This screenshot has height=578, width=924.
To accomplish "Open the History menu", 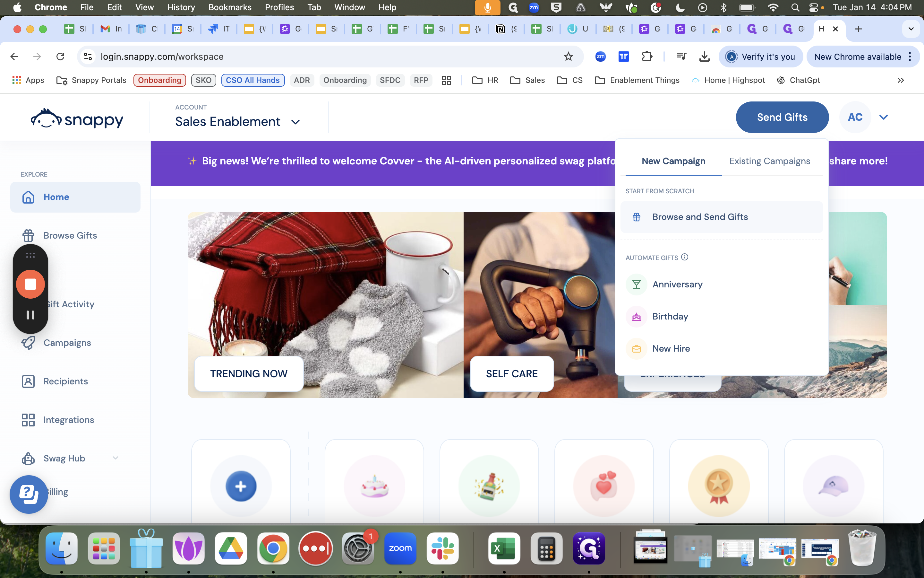I will [x=181, y=7].
